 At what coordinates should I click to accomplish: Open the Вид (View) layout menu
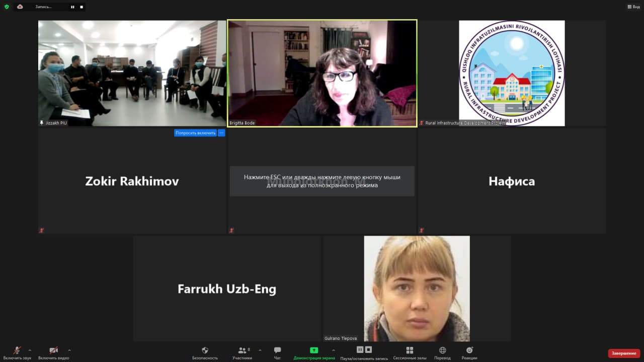633,7
